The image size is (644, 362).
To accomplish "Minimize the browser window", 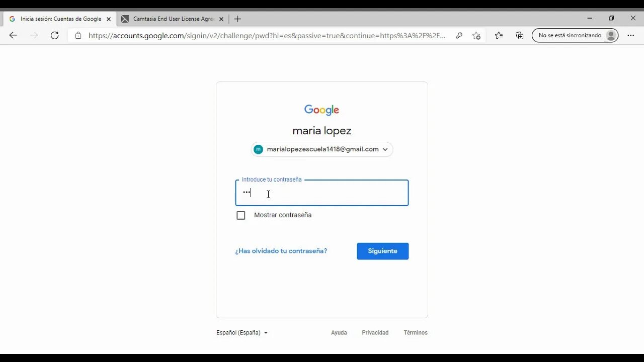I will [x=590, y=18].
